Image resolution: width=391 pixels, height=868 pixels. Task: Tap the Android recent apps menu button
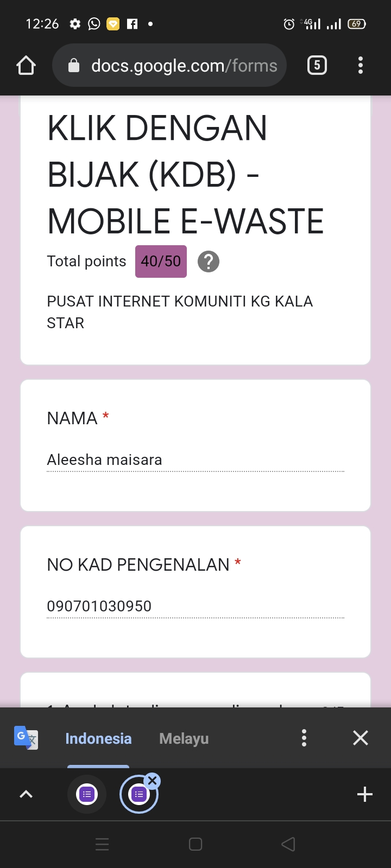(x=102, y=844)
